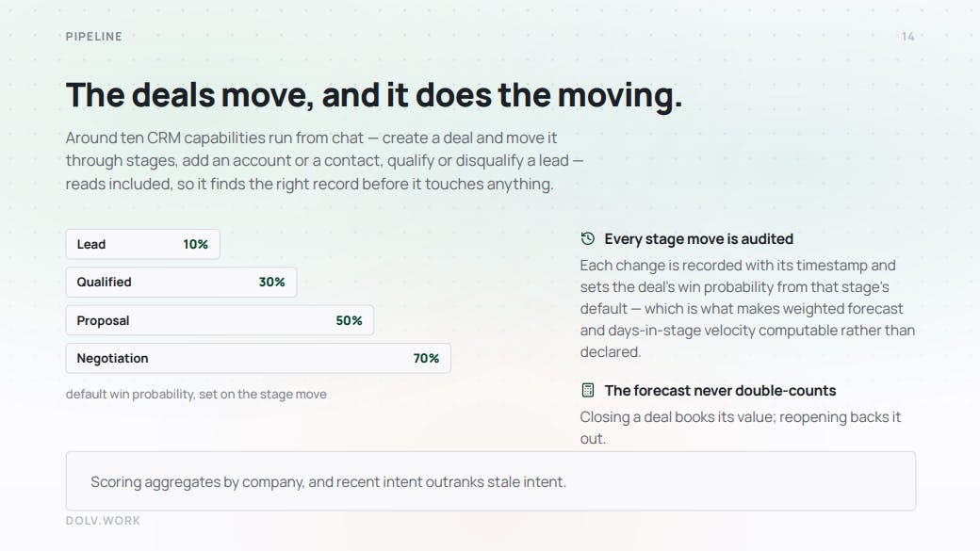Click the default win probability caption

196,395
